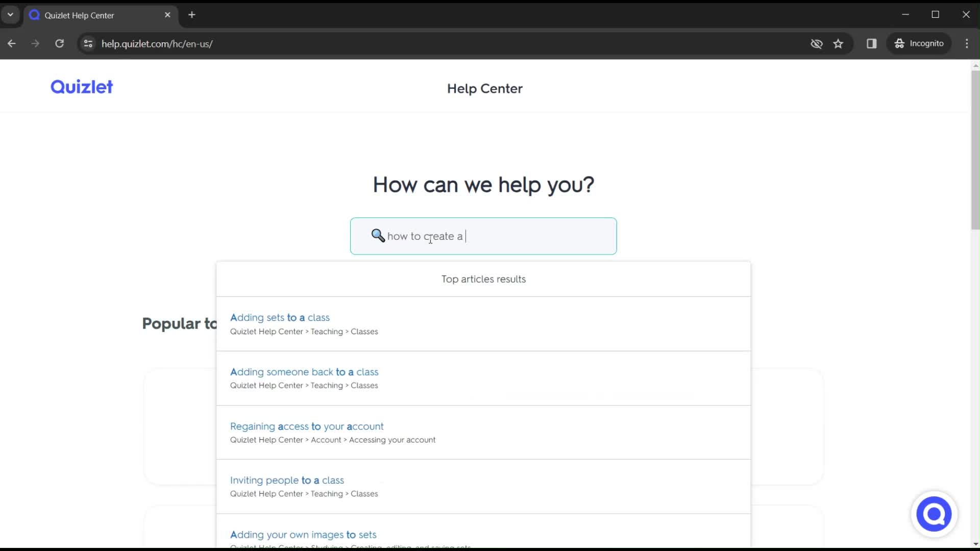This screenshot has height=551, width=980.
Task: Click the Help Center header title
Action: point(485,89)
